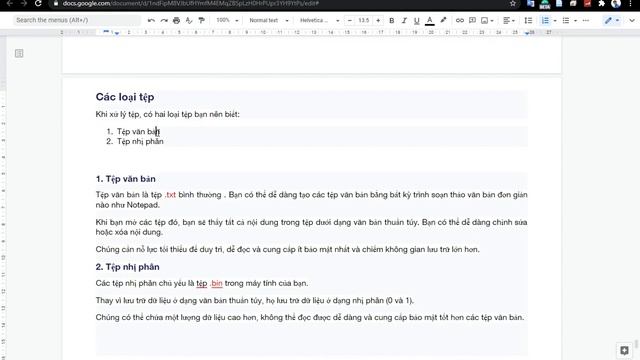Click list item 'Tệp nhị phân'

140,141
